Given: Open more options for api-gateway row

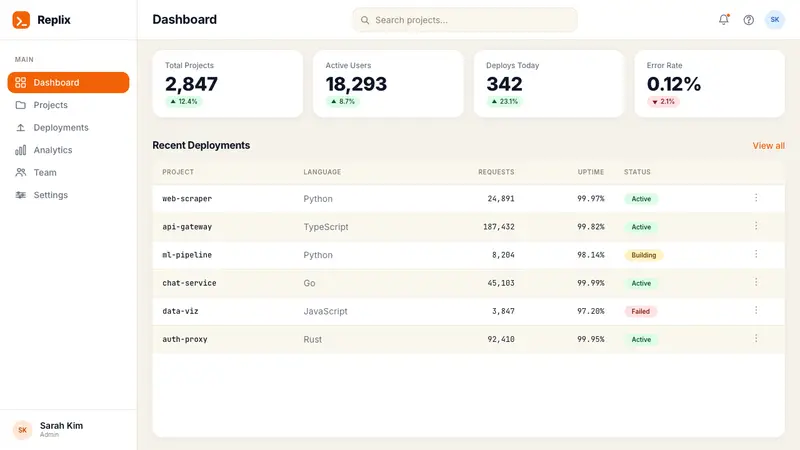Looking at the screenshot, I should pyautogui.click(x=756, y=226).
